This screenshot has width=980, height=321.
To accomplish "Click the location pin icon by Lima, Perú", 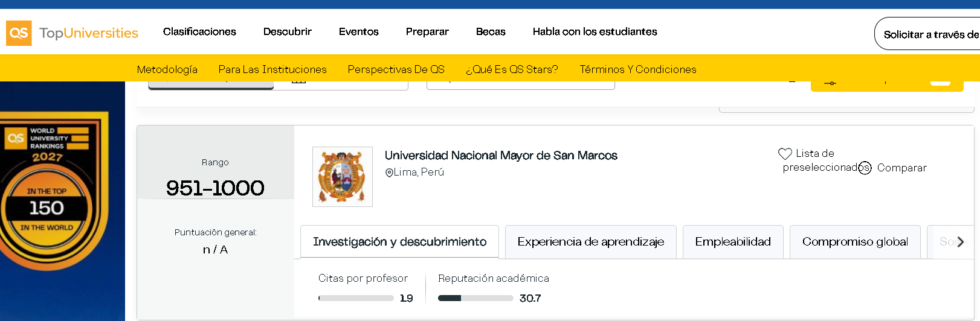I will point(389,173).
